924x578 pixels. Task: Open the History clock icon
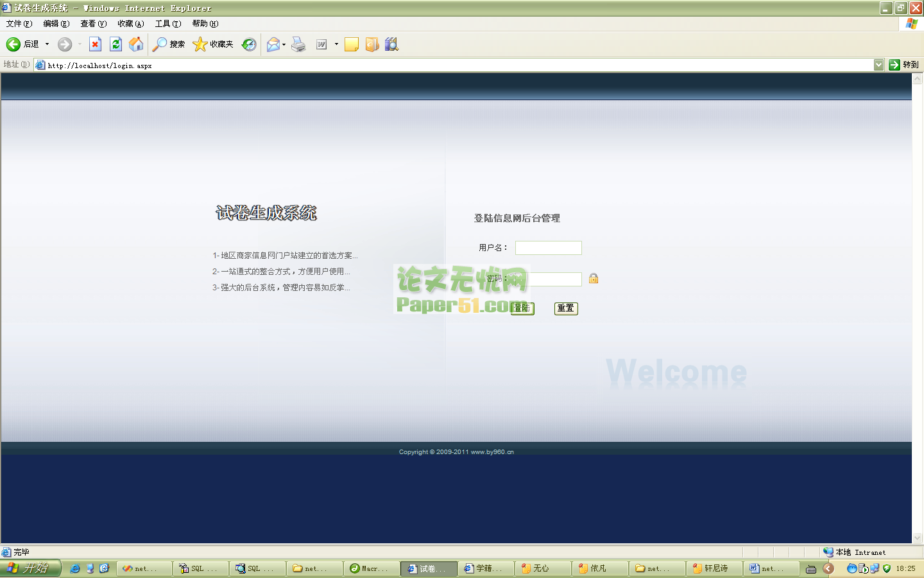pos(249,44)
